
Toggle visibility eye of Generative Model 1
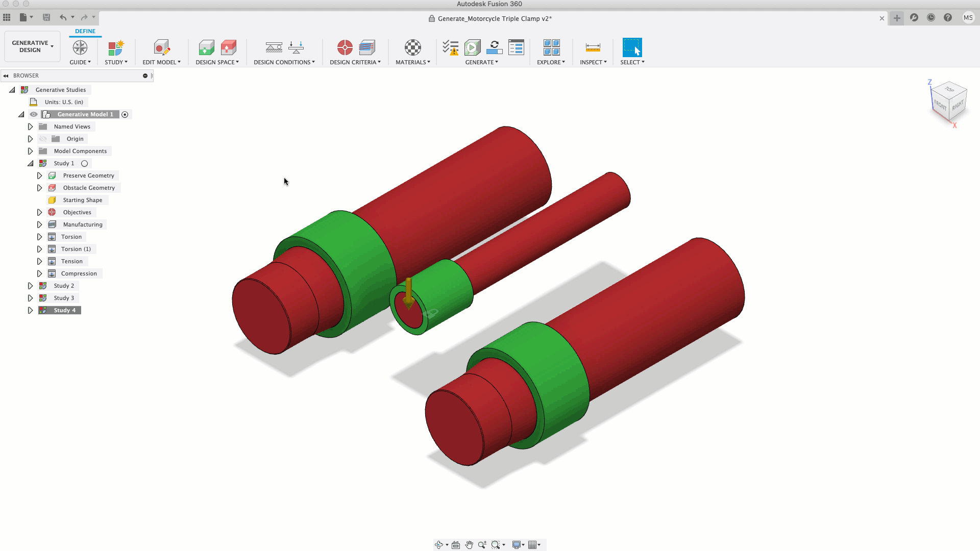(34, 114)
